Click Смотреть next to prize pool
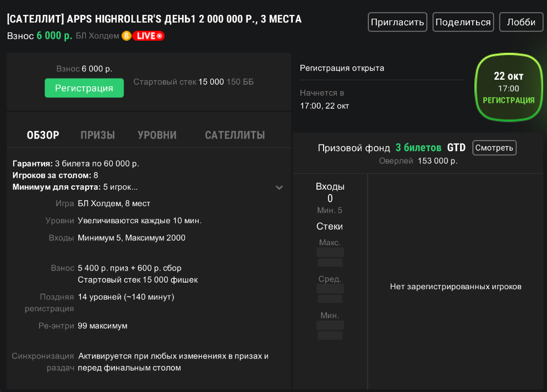The width and height of the screenshot is (547, 392). pos(494,147)
